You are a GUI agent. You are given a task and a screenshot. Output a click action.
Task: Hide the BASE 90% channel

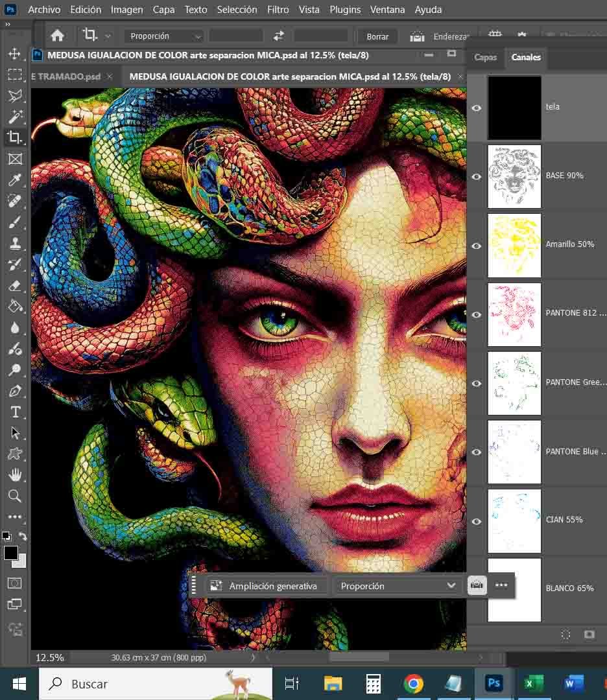point(477,176)
